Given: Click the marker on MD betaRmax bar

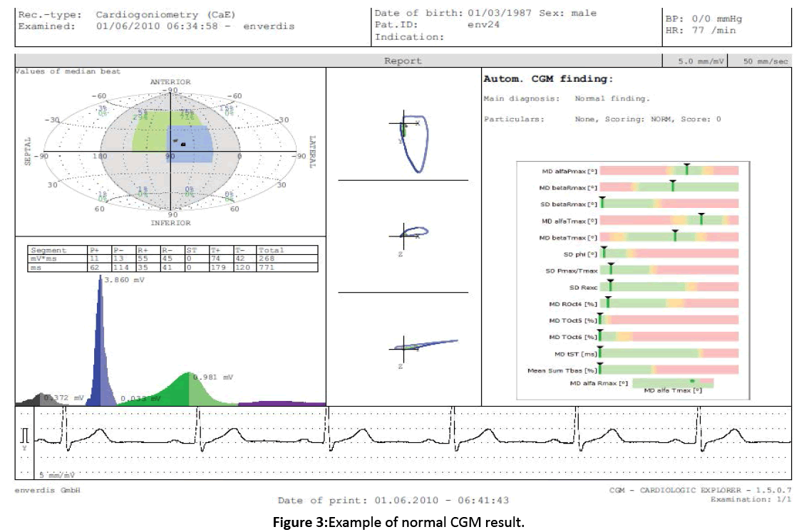Looking at the screenshot, I should pyautogui.click(x=672, y=186).
